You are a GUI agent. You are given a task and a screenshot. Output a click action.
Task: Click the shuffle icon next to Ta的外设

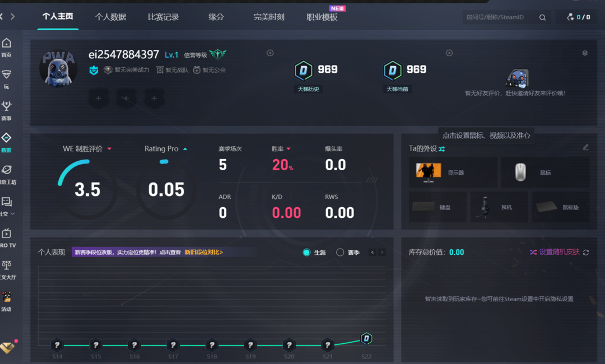(x=442, y=149)
